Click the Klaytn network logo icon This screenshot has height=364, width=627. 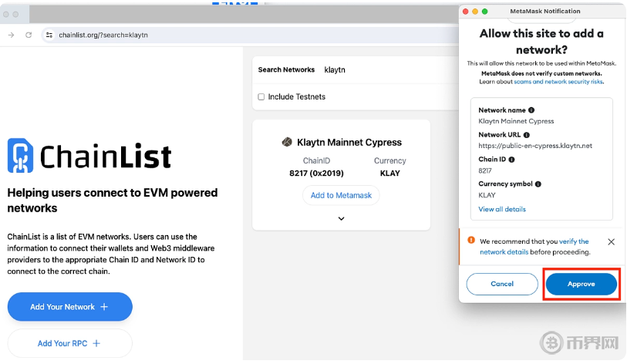(287, 142)
